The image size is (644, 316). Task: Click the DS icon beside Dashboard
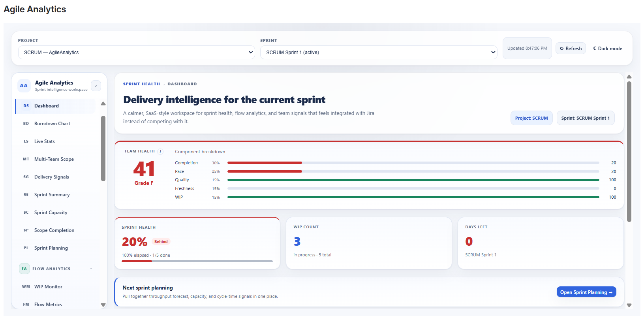(26, 106)
